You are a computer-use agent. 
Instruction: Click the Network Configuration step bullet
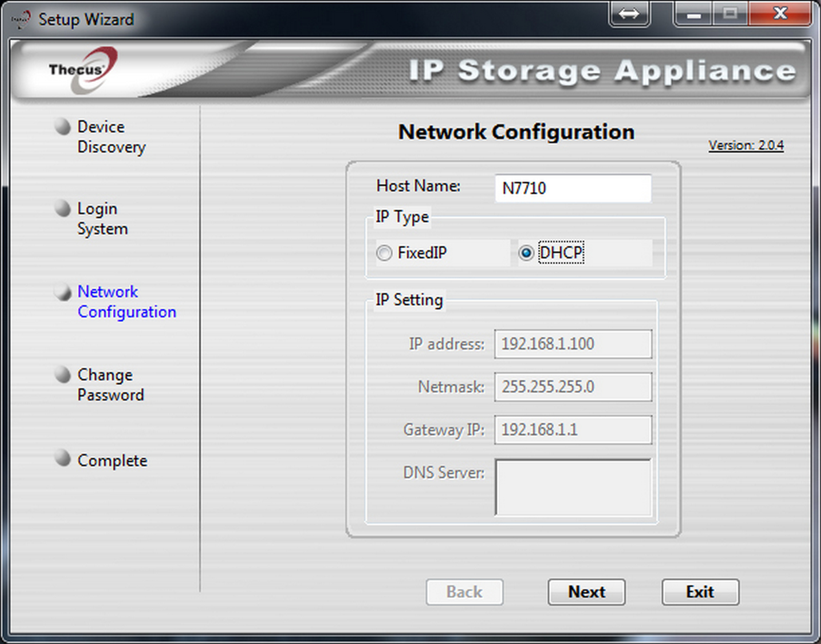[x=63, y=292]
